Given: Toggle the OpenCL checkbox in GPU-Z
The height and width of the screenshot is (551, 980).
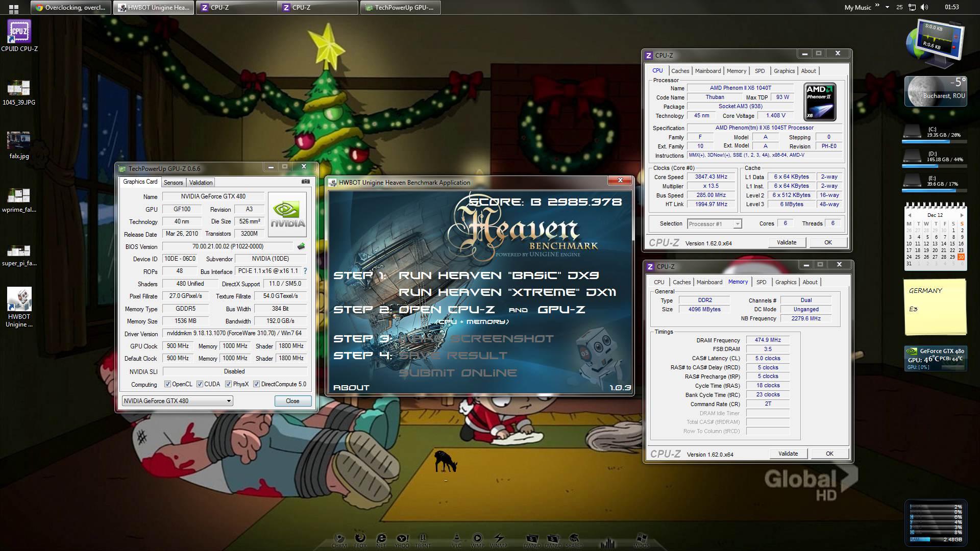Looking at the screenshot, I should click(167, 384).
